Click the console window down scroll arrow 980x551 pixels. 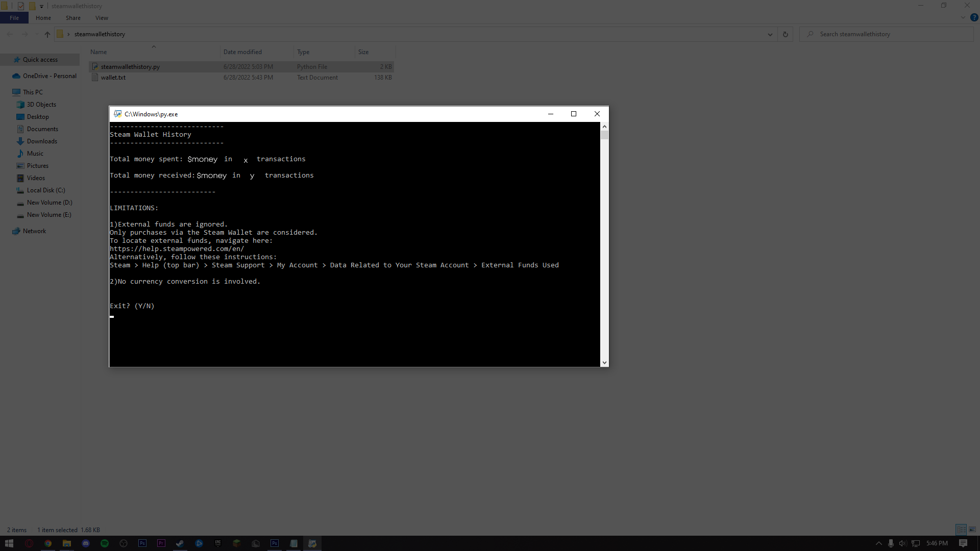tap(604, 363)
